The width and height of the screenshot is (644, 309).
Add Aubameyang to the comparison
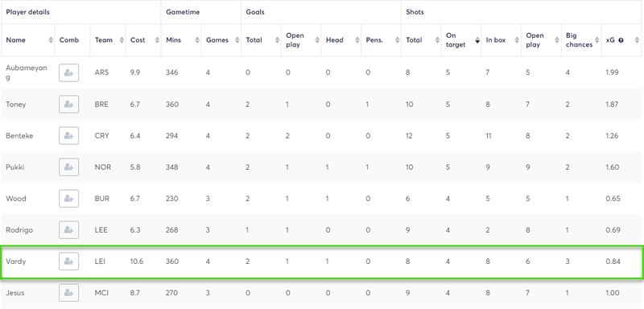(x=68, y=72)
